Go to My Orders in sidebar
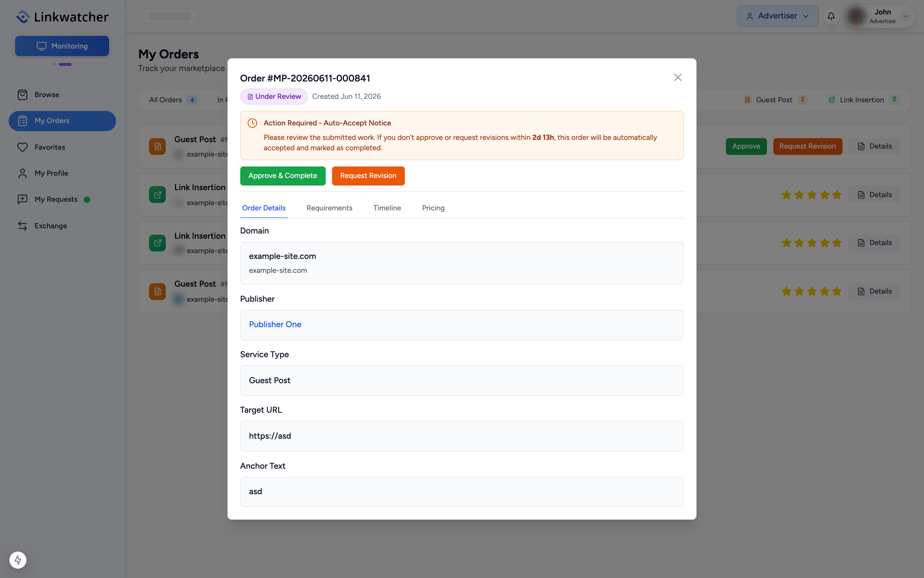Image resolution: width=924 pixels, height=578 pixels. (62, 121)
